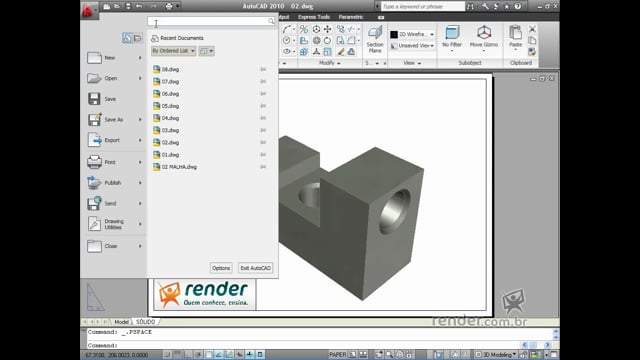Image resolution: width=640 pixels, height=360 pixels.
Task: Open the AutoCAD application menu button
Action: pos(89,11)
